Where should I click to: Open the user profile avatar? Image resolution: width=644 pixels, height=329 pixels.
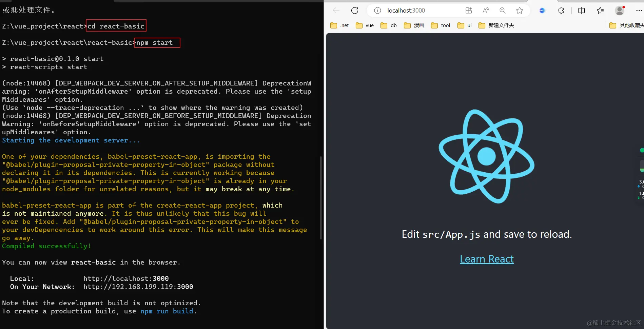pos(620,11)
